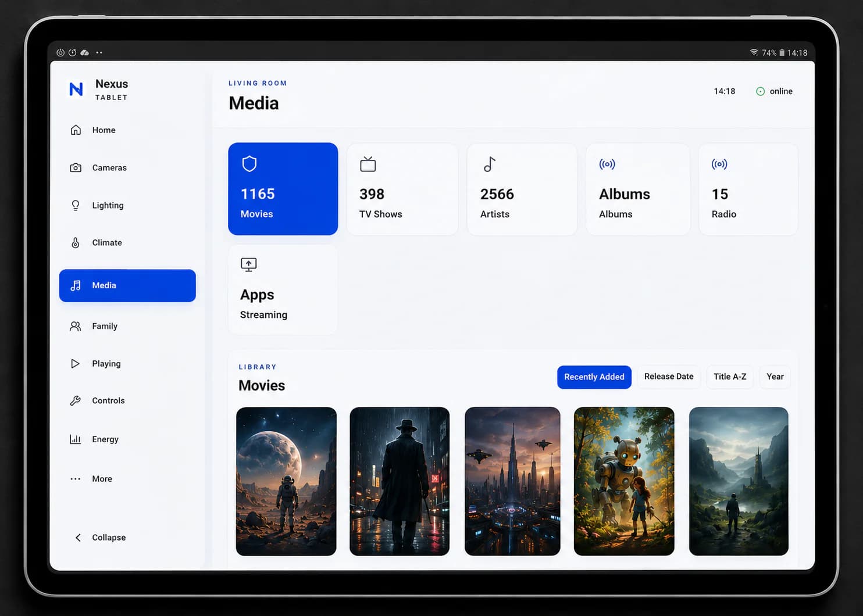Open the Playing section
The image size is (863, 616).
[x=127, y=363]
